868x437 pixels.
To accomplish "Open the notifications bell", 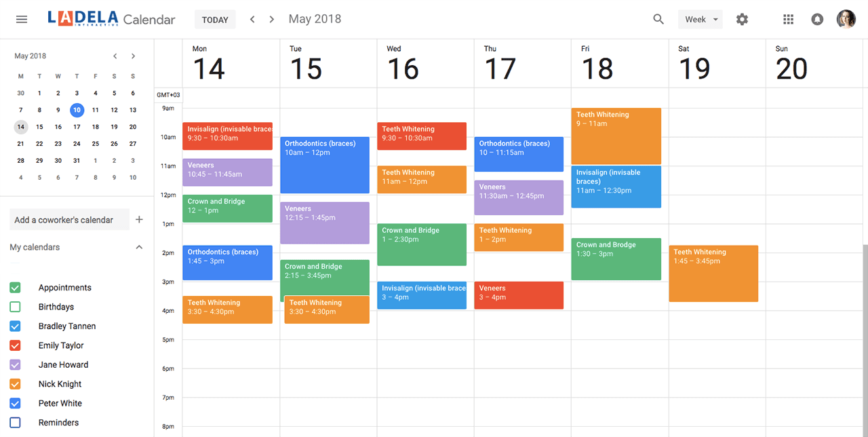I will point(817,19).
